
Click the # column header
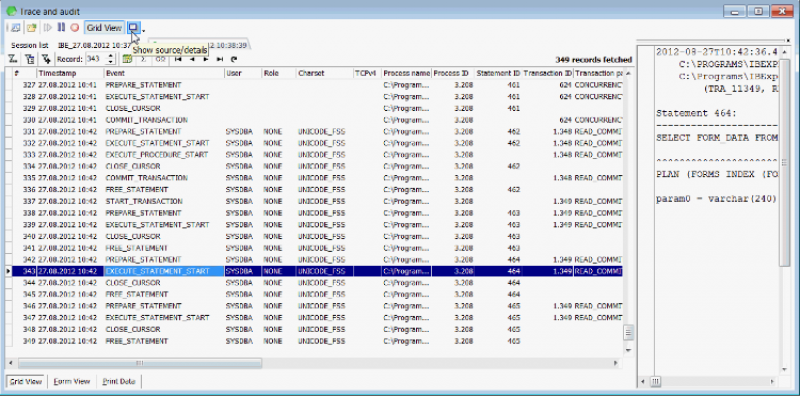tap(24, 73)
